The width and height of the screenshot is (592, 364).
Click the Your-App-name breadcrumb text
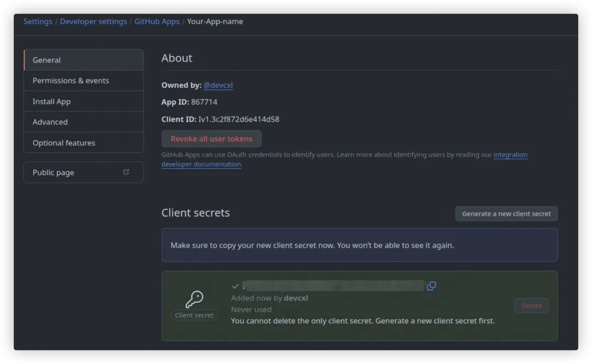tap(215, 21)
